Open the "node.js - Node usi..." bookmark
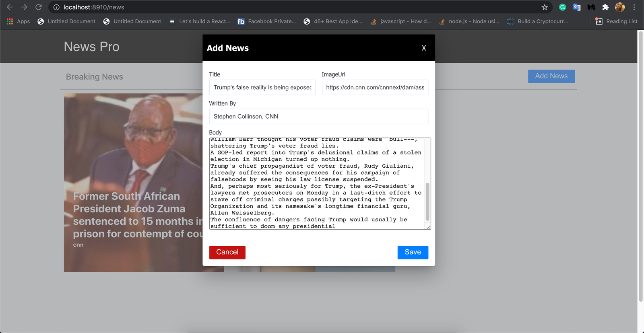The width and height of the screenshot is (644, 333). [x=469, y=21]
